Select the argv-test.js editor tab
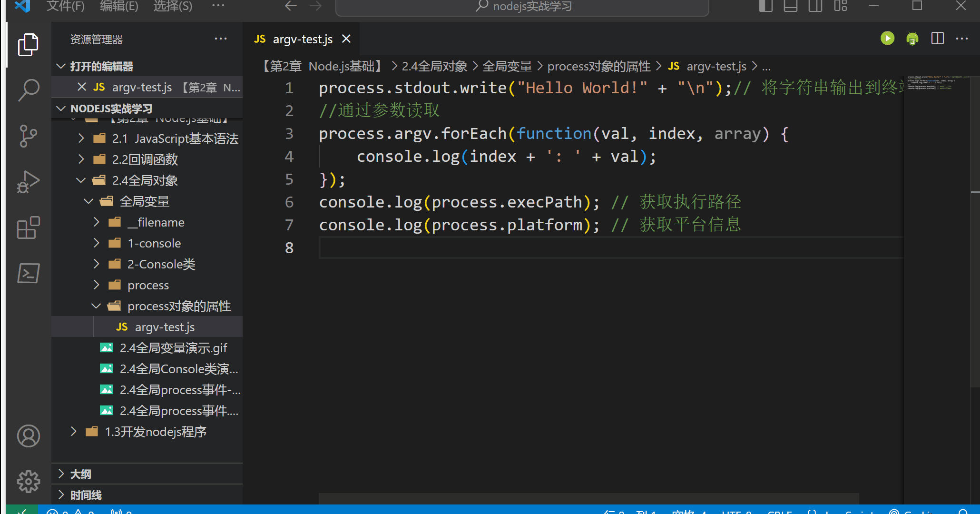Image resolution: width=980 pixels, height=514 pixels. pos(302,39)
